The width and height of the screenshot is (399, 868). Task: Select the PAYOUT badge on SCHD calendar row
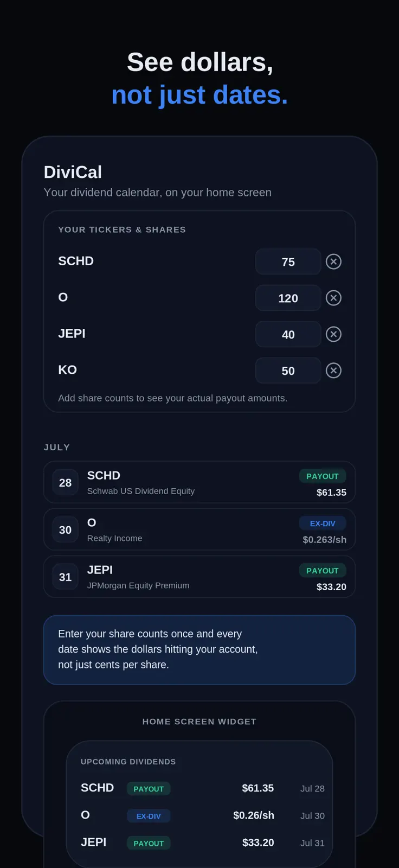point(323,476)
